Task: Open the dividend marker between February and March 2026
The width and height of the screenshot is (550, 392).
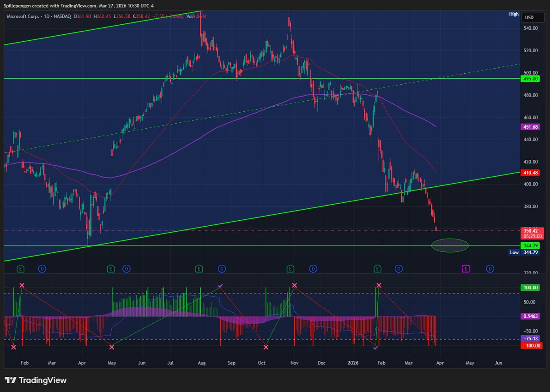Action: click(399, 268)
